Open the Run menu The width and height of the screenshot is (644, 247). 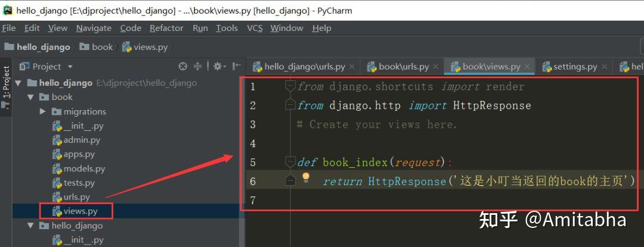click(x=200, y=28)
